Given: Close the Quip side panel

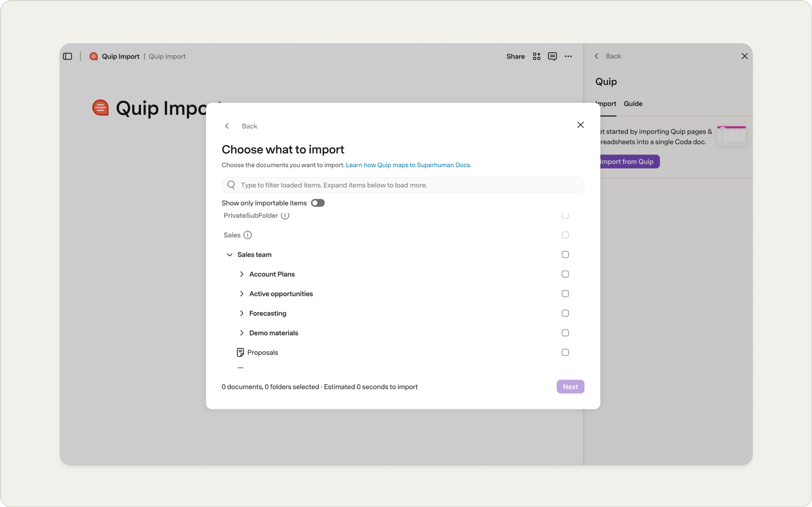Looking at the screenshot, I should coord(744,56).
